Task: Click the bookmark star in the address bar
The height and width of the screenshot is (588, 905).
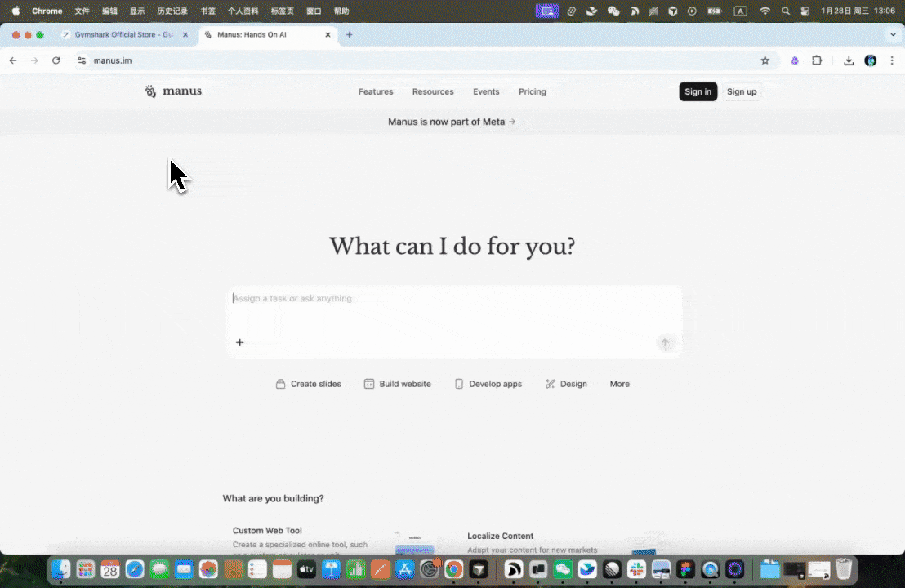Action: click(x=765, y=60)
